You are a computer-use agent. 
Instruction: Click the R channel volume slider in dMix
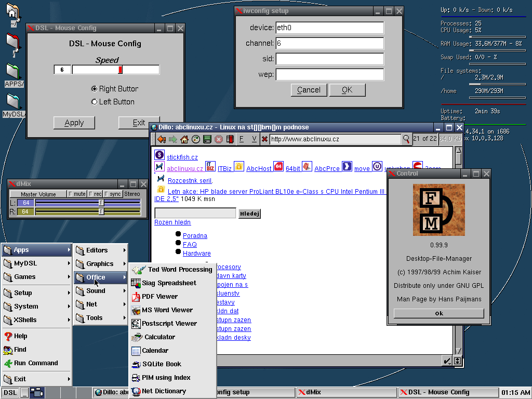click(88, 212)
